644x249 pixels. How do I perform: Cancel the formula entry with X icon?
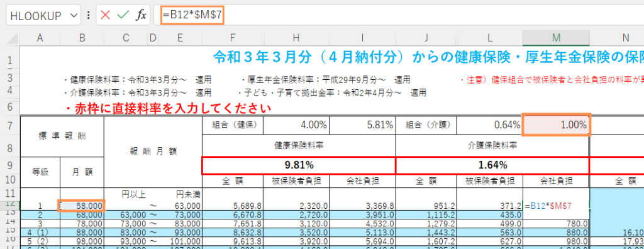[106, 16]
